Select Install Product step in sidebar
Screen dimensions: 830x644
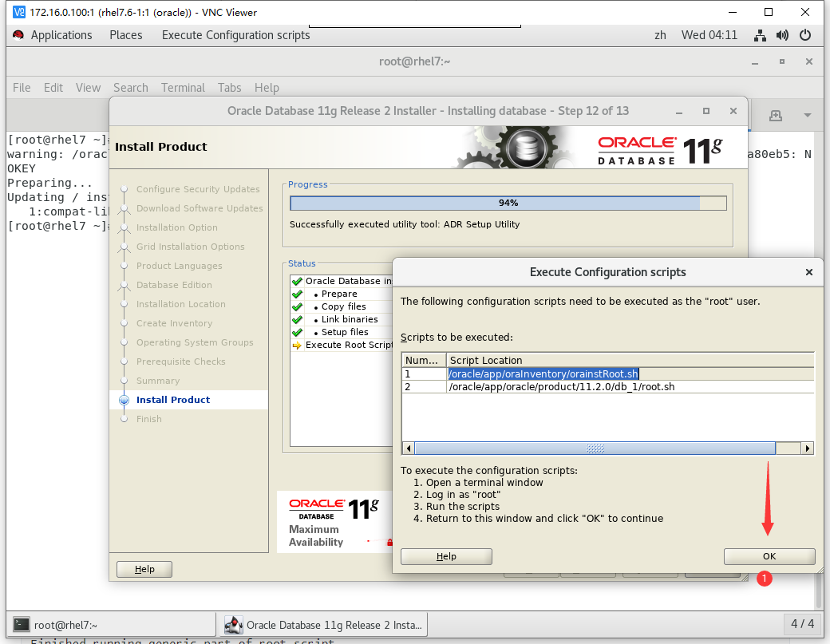coord(173,400)
